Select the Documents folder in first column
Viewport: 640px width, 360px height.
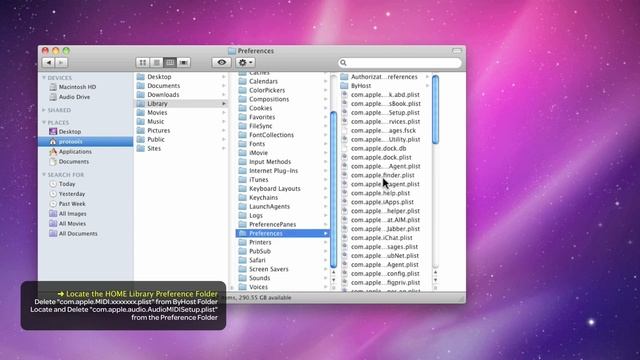pyautogui.click(x=181, y=86)
